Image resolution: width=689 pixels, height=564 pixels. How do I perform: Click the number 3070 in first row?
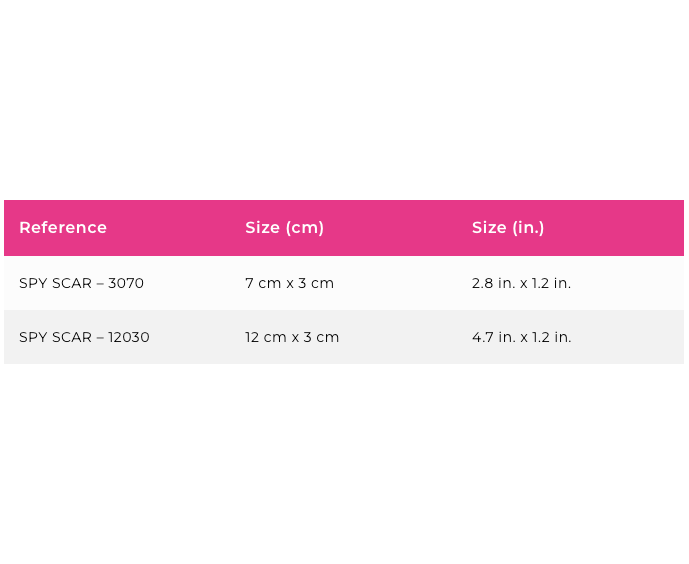[126, 283]
